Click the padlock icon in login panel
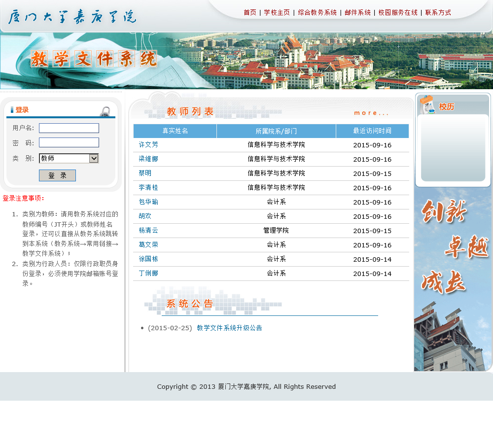 tap(105, 111)
